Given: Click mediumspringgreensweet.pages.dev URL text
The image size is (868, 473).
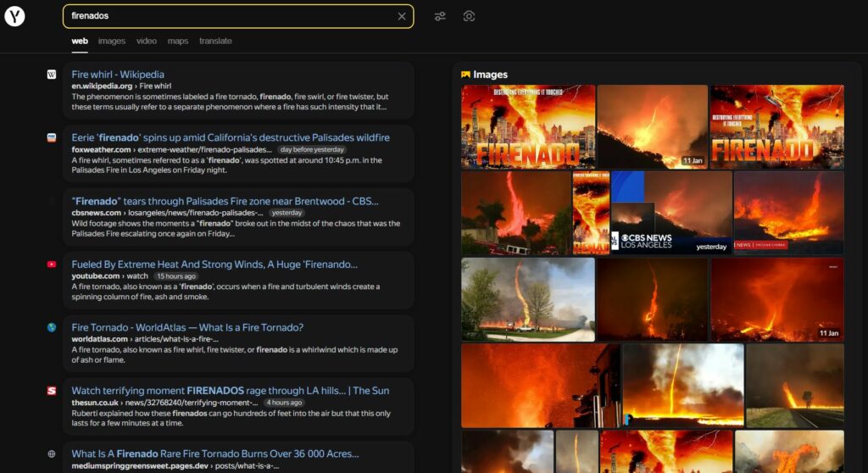Looking at the screenshot, I should [x=140, y=466].
